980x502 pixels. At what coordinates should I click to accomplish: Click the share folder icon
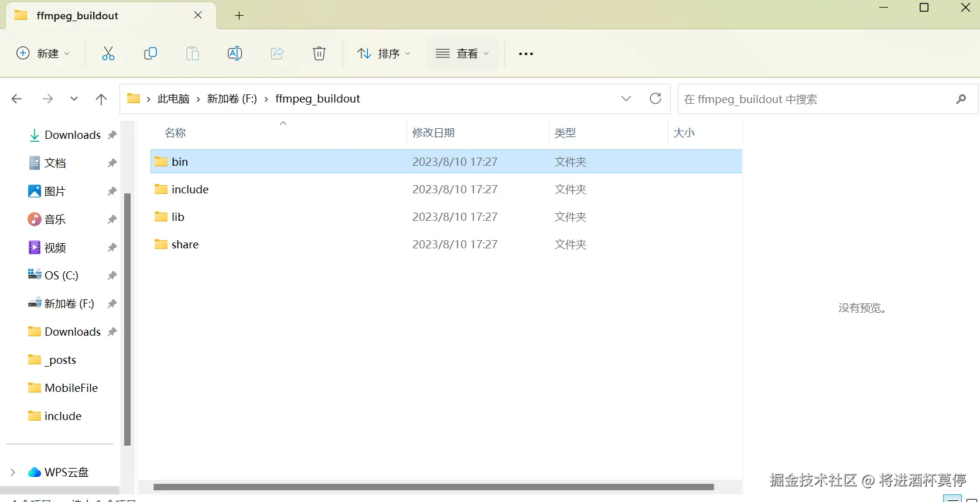161,244
